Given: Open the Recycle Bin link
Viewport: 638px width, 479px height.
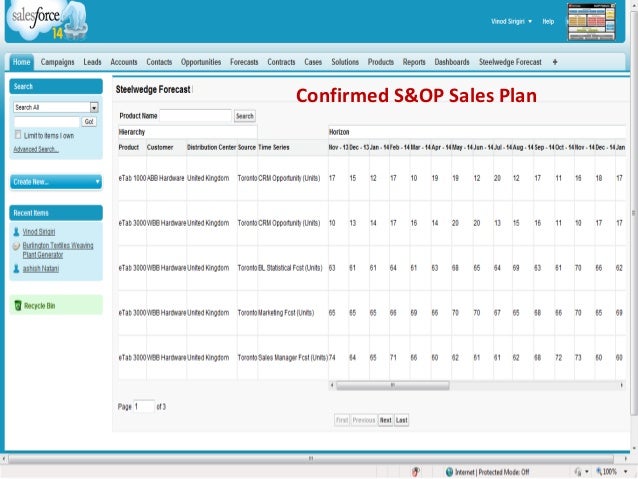Looking at the screenshot, I should (39, 306).
